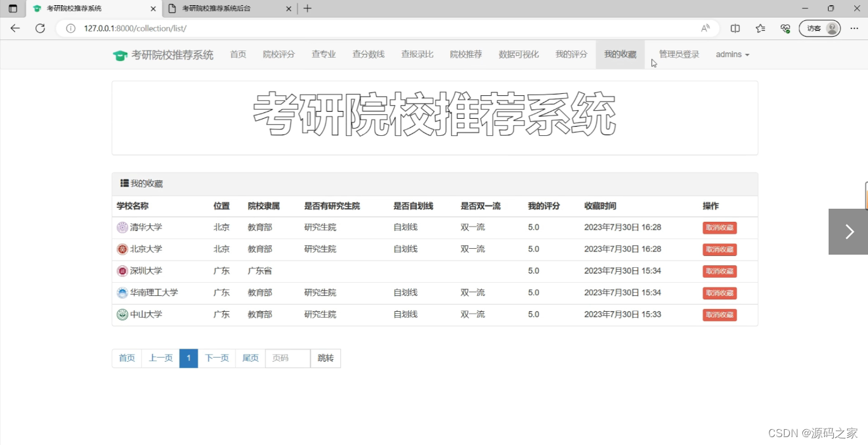This screenshot has width=868, height=445.
Task: Open 我的收藏 navigation item
Action: (x=620, y=54)
